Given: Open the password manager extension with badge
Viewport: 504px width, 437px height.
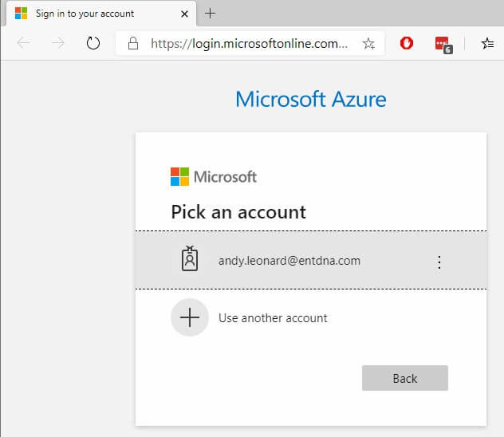Looking at the screenshot, I should 443,45.
